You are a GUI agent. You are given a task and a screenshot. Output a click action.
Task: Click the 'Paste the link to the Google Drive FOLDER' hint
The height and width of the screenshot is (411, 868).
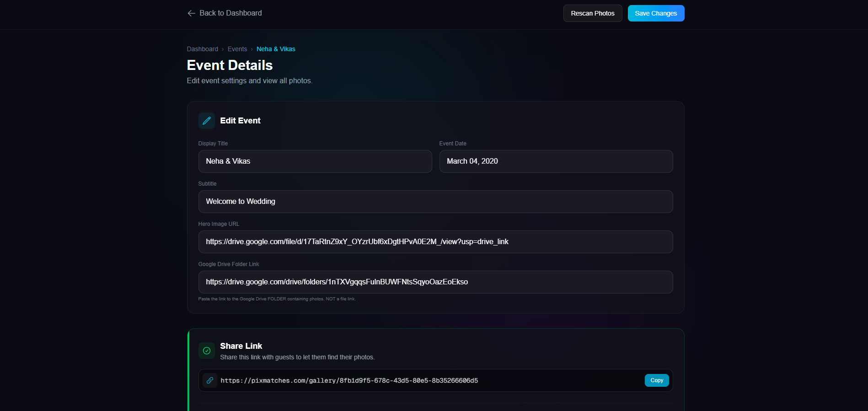click(277, 299)
